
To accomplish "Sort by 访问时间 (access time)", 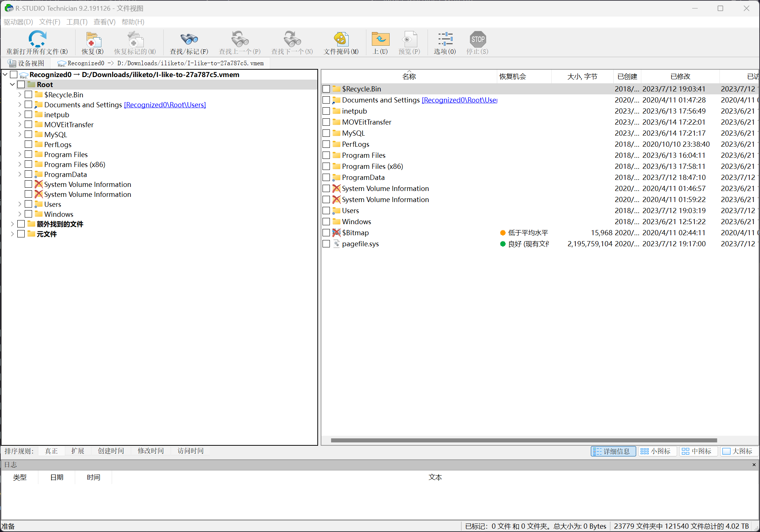I will 191,451.
